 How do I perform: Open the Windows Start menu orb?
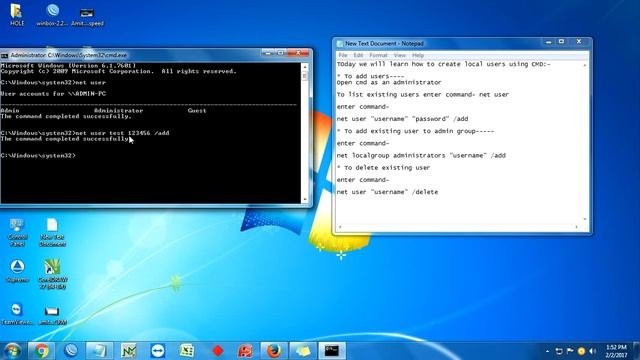pyautogui.click(x=12, y=351)
